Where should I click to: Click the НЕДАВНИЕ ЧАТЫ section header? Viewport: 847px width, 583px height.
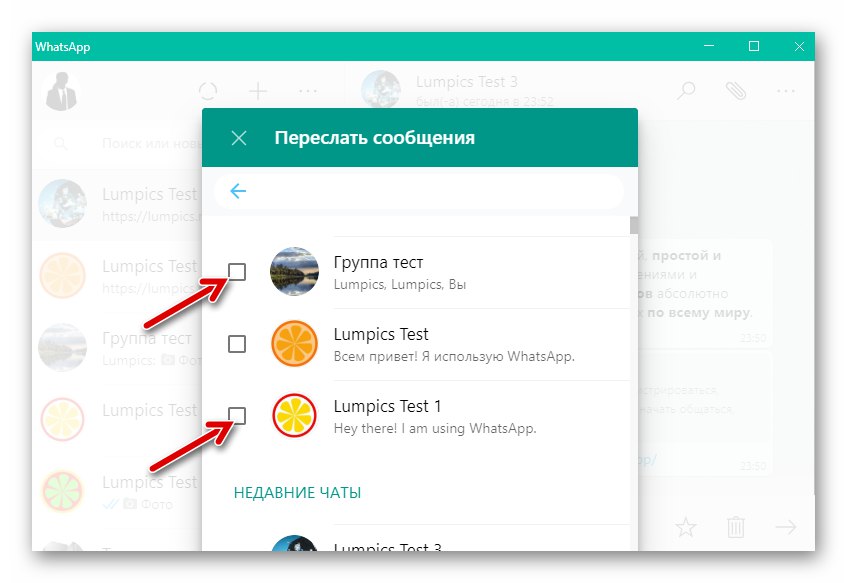point(297,493)
